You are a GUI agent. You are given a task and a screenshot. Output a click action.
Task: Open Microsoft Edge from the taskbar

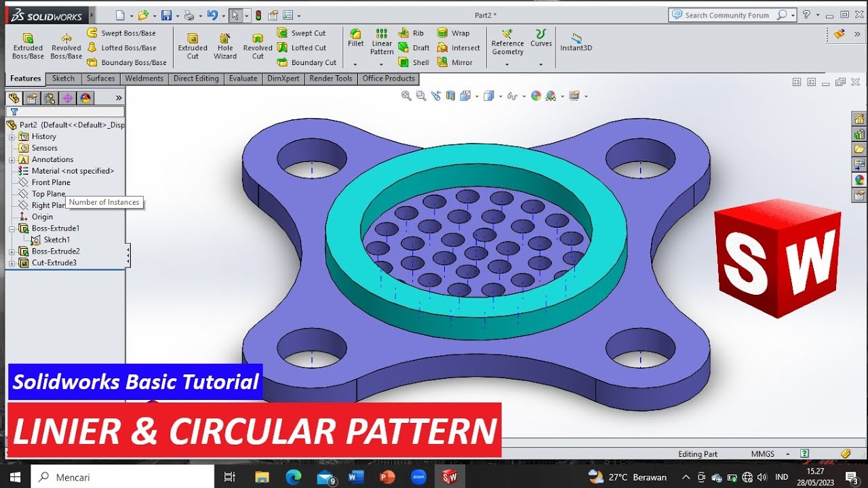coord(294,477)
